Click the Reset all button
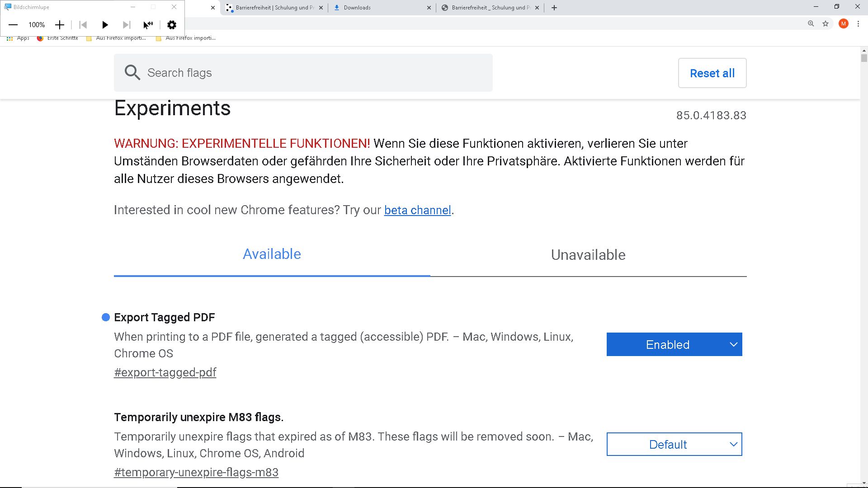The width and height of the screenshot is (868, 488). [x=712, y=73]
